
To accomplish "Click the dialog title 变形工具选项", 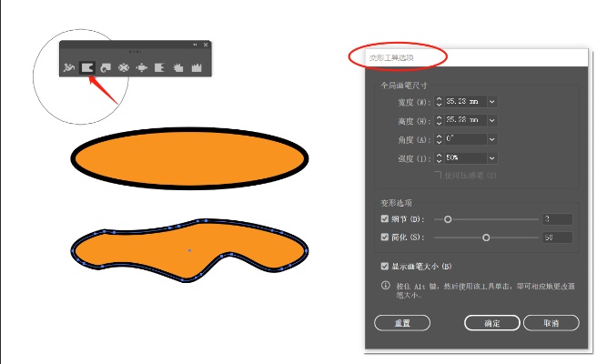I will 391,57.
